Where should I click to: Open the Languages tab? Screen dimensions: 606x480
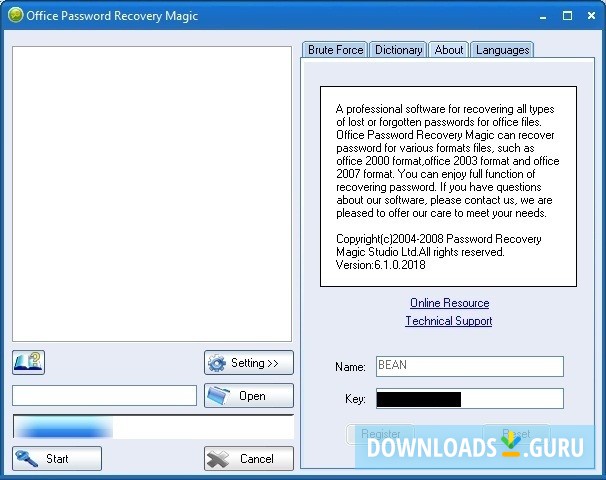pyautogui.click(x=502, y=50)
